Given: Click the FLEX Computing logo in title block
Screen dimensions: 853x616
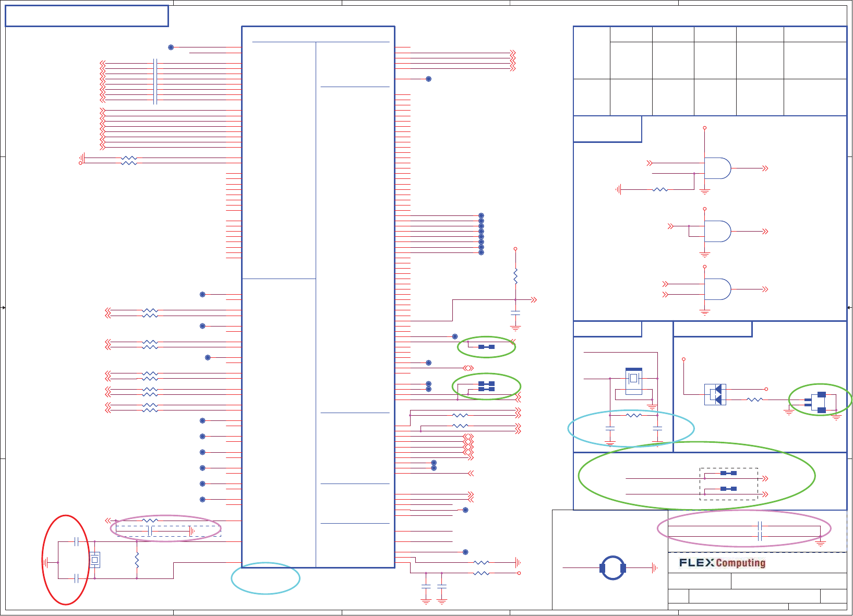Looking at the screenshot, I should [x=722, y=563].
